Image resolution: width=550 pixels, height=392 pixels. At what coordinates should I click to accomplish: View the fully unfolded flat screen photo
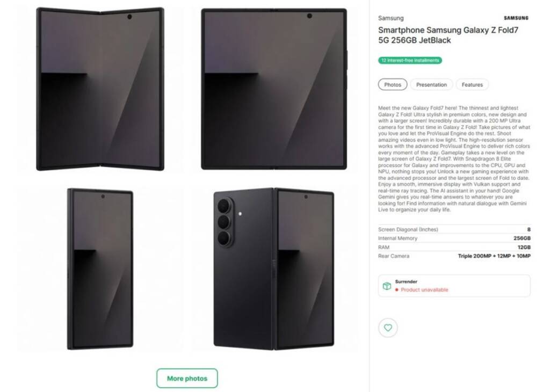tap(274, 89)
